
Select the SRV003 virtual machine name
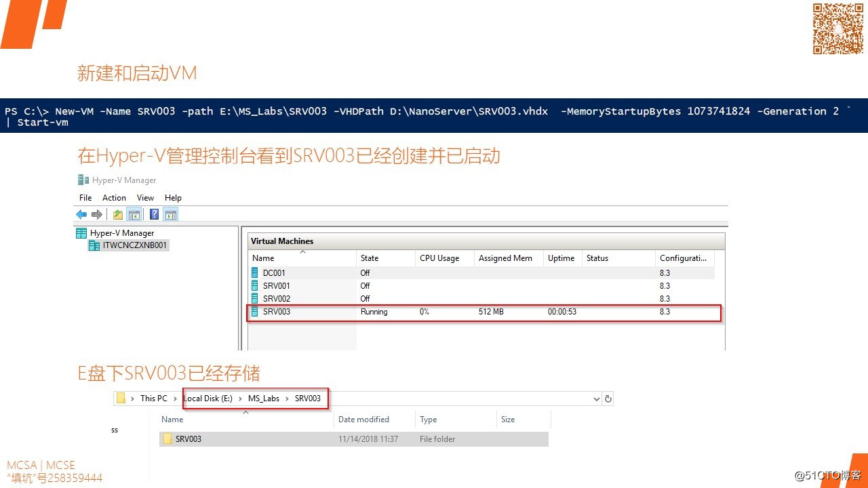[x=277, y=312]
